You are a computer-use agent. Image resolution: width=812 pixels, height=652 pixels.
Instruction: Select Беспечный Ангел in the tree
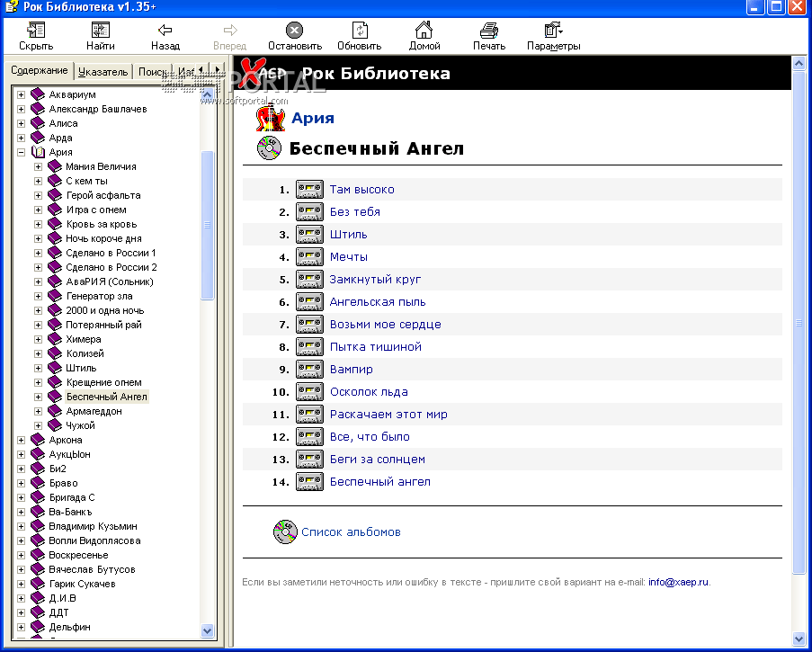click(x=107, y=397)
